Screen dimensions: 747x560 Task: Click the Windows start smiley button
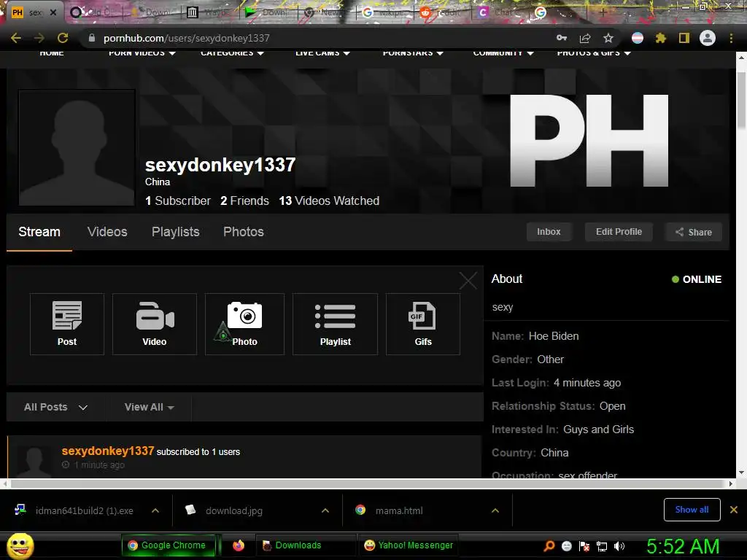tap(20, 545)
